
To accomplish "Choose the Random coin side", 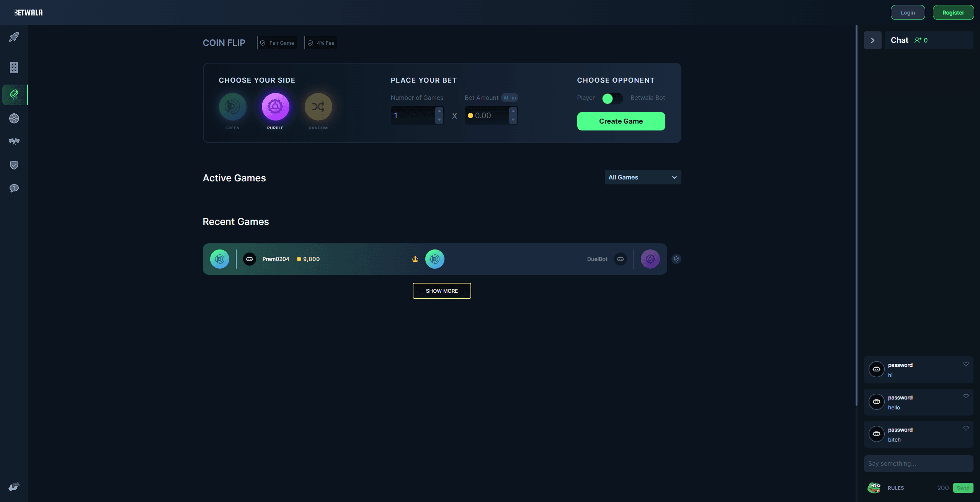I will pos(318,107).
